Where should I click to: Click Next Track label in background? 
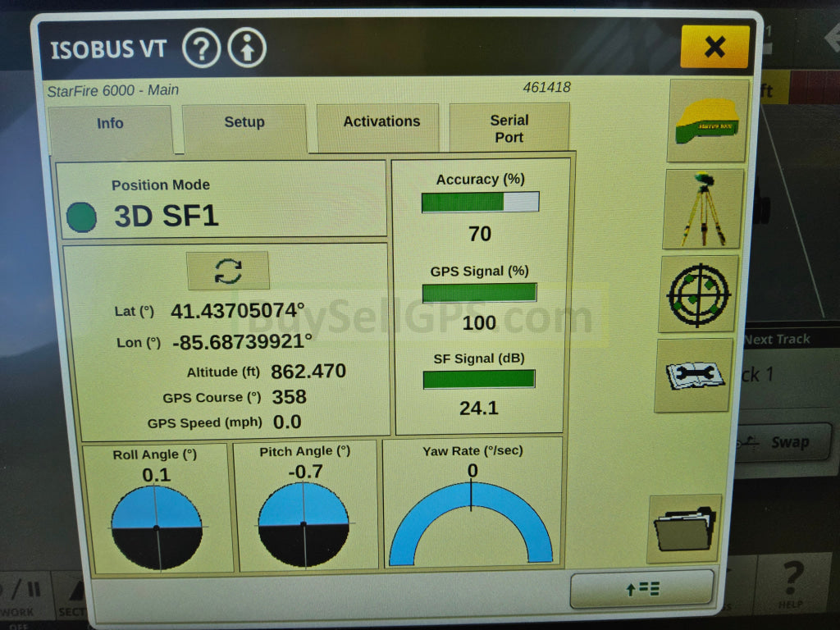[x=778, y=339]
